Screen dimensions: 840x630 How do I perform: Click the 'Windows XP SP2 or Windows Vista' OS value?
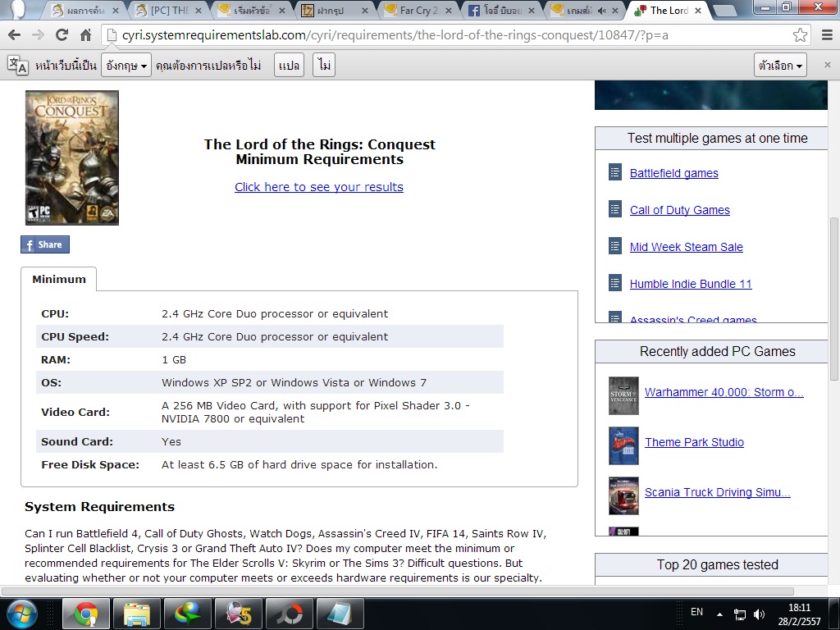click(294, 382)
